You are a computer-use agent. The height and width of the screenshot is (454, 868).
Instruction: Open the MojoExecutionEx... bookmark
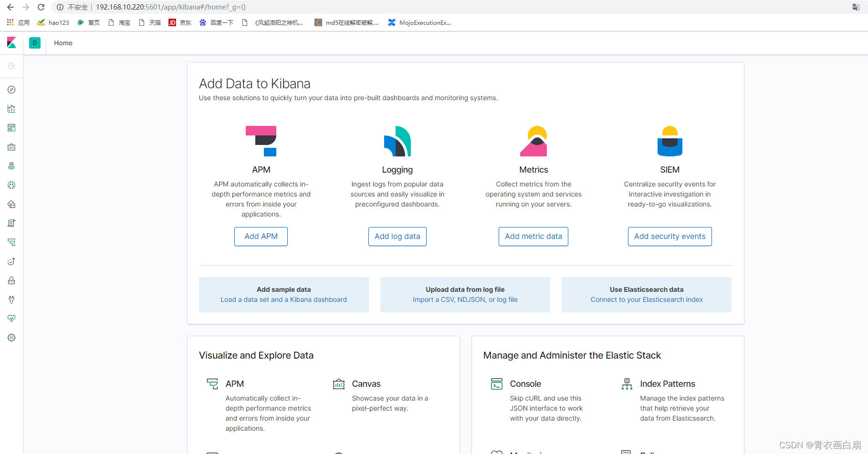[419, 22]
